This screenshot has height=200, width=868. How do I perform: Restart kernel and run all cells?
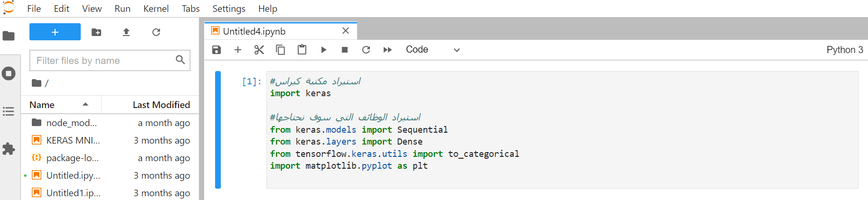pos(387,50)
